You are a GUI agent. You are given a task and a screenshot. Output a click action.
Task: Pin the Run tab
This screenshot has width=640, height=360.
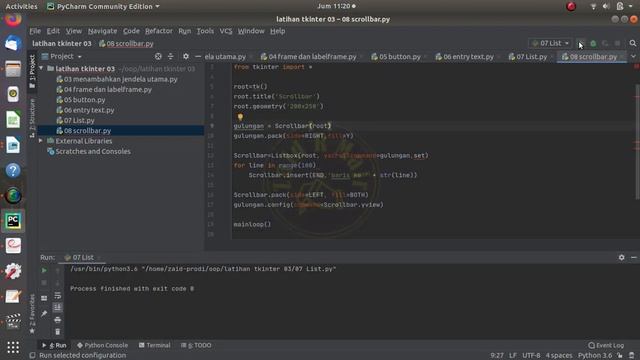pyautogui.click(x=44, y=313)
